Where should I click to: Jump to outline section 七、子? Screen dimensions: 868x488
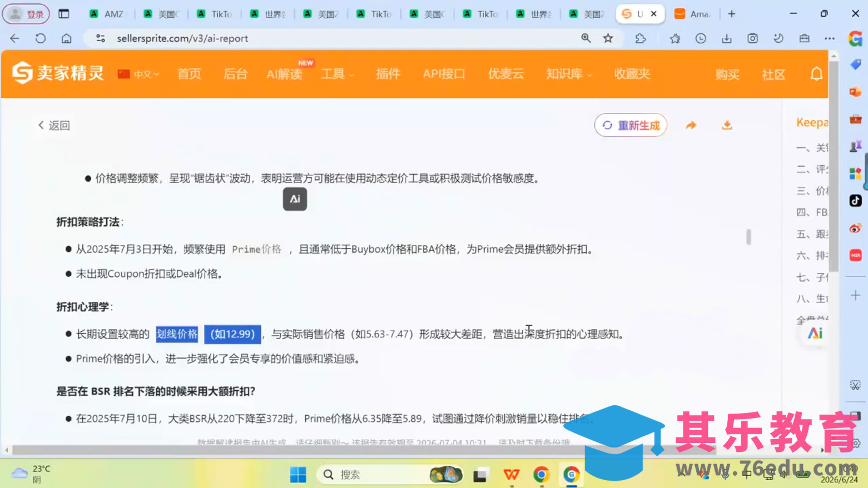pos(812,277)
